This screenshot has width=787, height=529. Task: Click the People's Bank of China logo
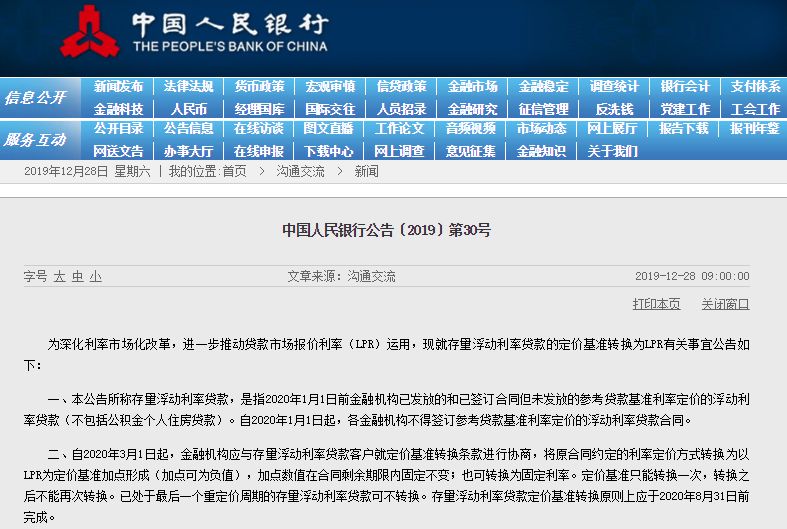click(90, 33)
